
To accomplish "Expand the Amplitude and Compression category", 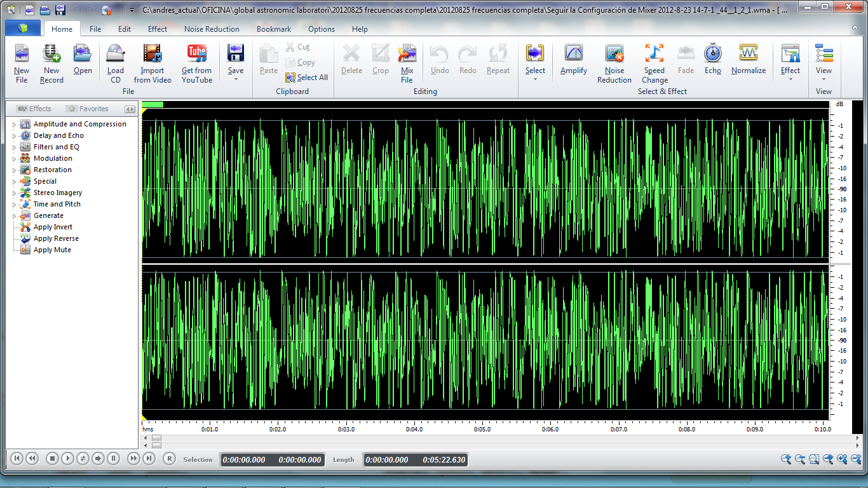I will click(15, 125).
